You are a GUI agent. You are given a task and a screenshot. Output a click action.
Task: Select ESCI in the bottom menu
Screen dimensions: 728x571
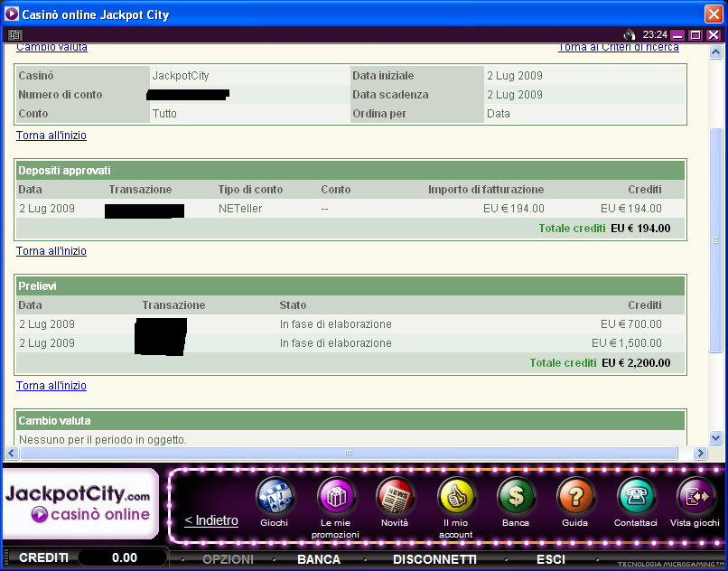click(x=551, y=559)
